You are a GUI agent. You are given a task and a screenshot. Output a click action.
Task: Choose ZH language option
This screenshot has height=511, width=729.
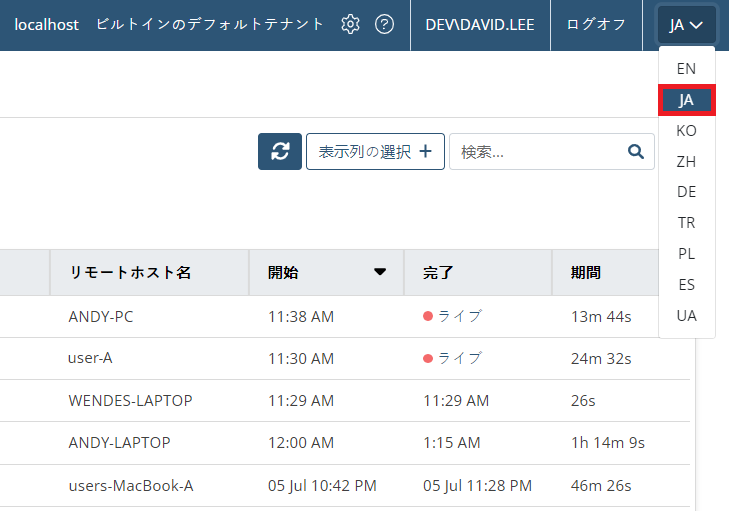click(x=686, y=161)
